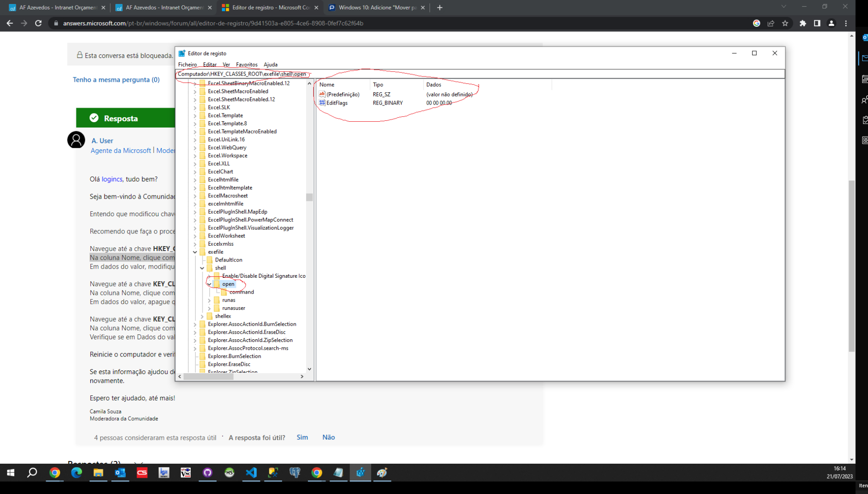The width and height of the screenshot is (868, 494).
Task: Reload the page with the refresh icon
Action: click(38, 23)
